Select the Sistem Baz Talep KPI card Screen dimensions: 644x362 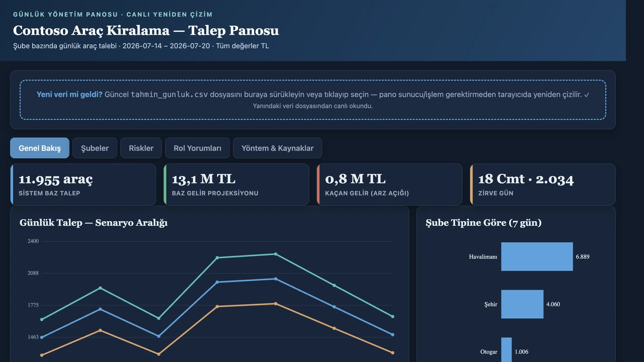pos(83,185)
